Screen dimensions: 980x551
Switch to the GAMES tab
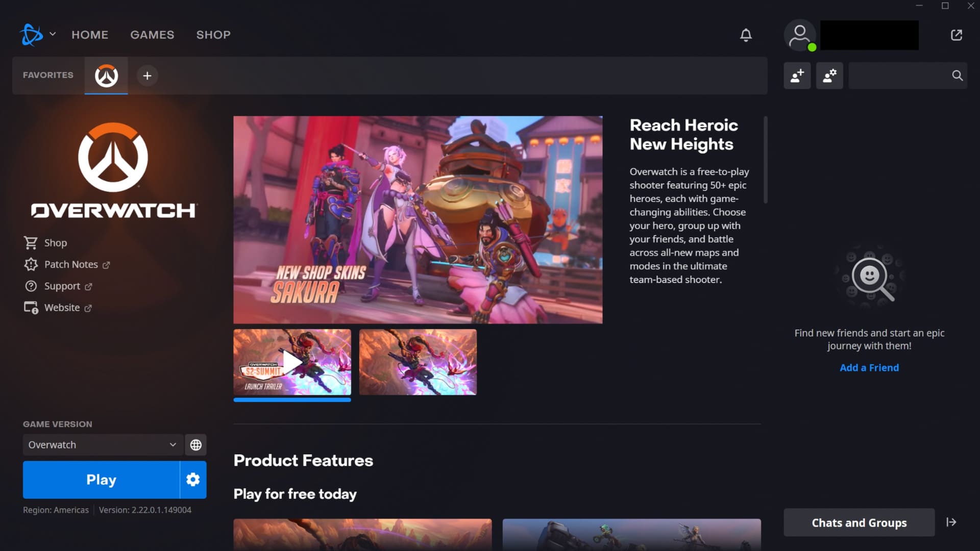[x=152, y=35]
